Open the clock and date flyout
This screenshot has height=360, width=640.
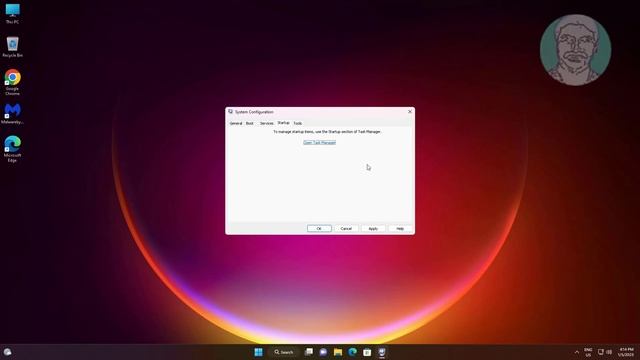coord(626,352)
